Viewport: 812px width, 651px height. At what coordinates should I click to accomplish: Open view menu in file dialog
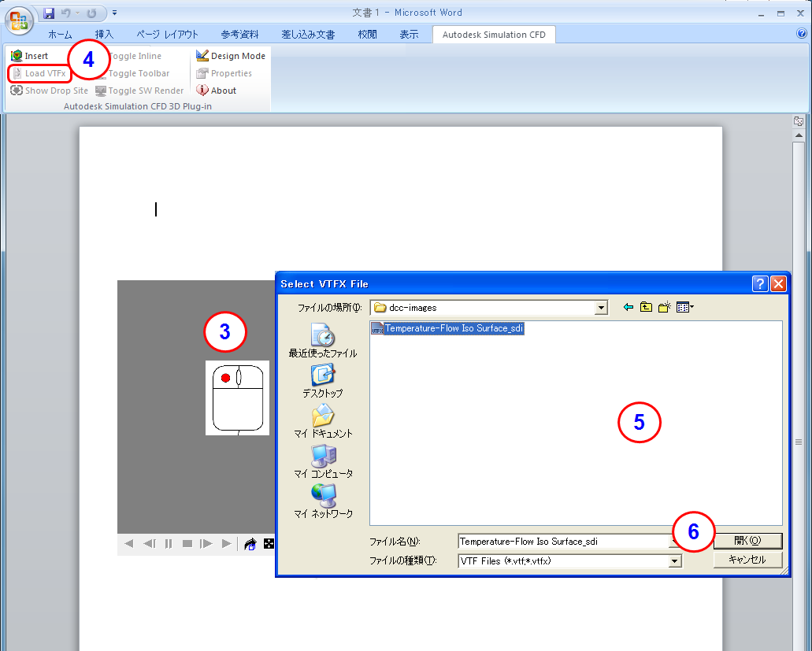685,307
